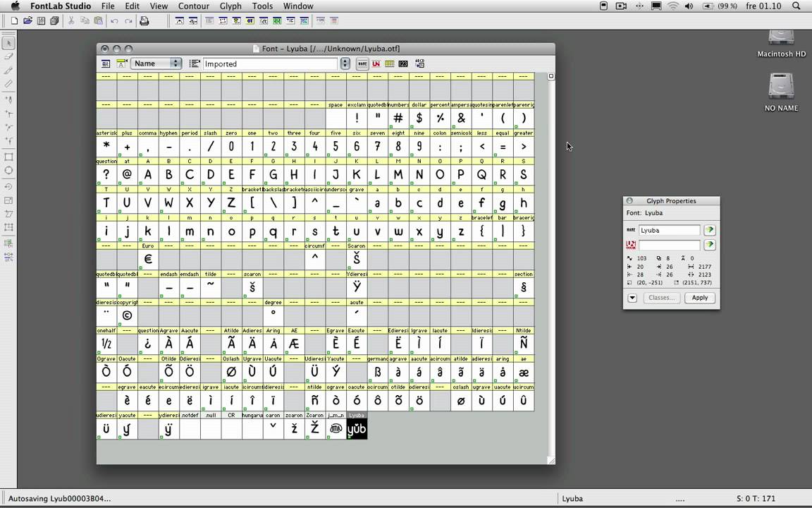Click the Classes... button
Screen dimensions: 812x508
(x=661, y=298)
